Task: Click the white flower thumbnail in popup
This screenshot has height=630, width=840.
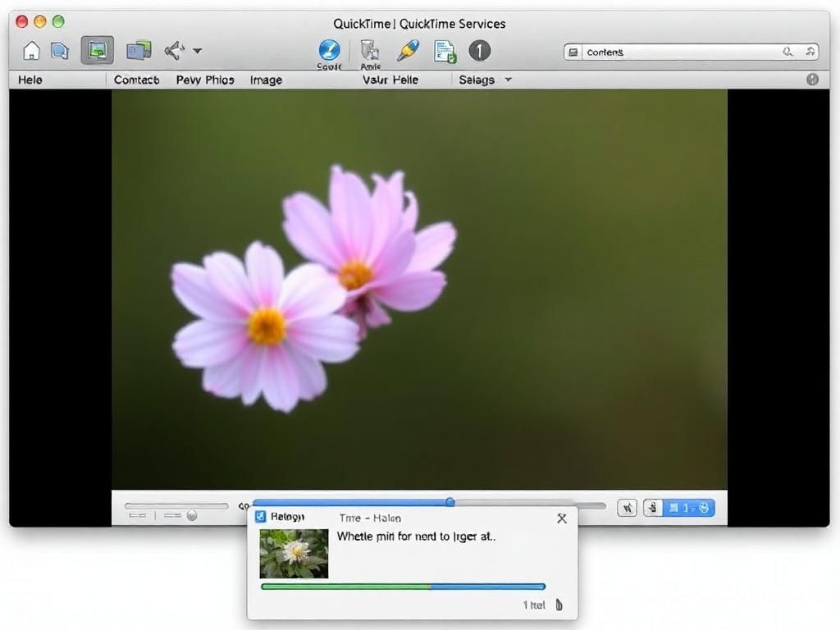Action: point(294,554)
